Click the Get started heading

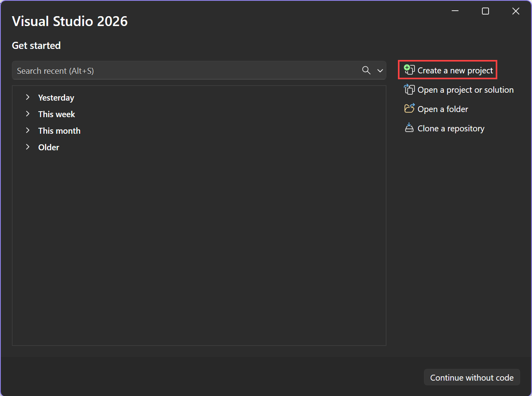pos(36,45)
